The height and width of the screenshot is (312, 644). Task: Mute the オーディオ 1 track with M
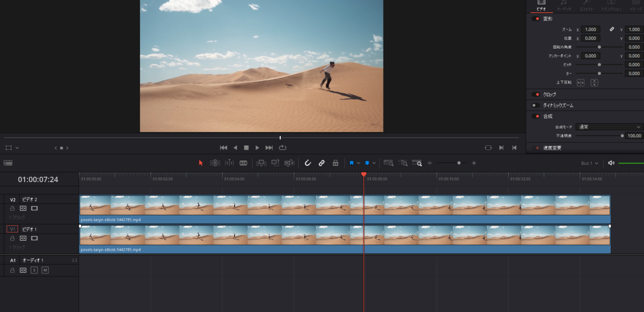coord(45,270)
